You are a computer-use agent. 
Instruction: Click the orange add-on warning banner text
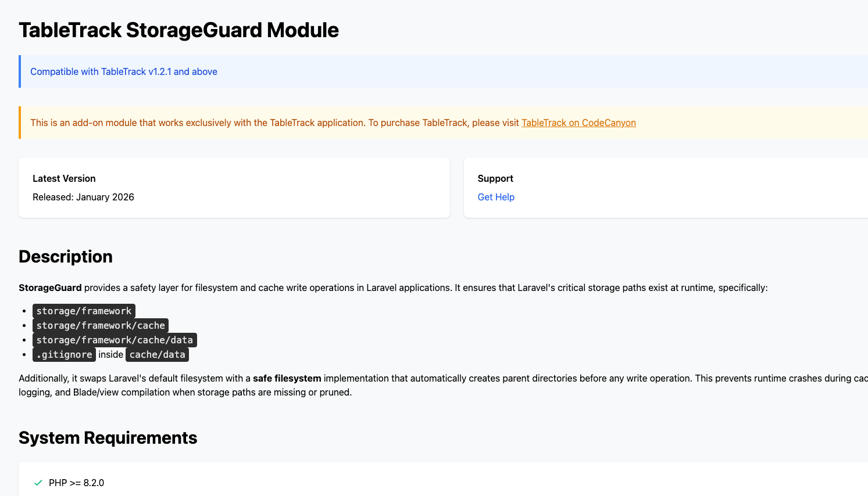coord(274,123)
